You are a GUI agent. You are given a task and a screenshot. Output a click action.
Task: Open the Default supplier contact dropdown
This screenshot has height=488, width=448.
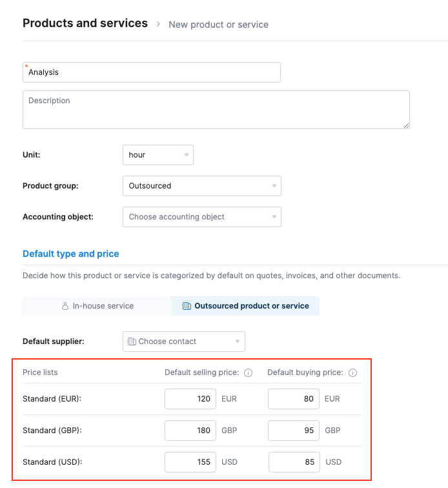[184, 341]
